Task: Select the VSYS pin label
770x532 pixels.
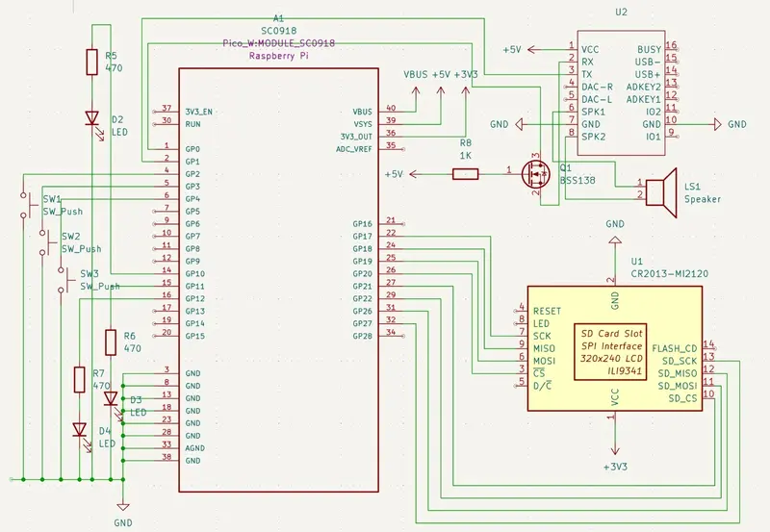Action: [363, 124]
